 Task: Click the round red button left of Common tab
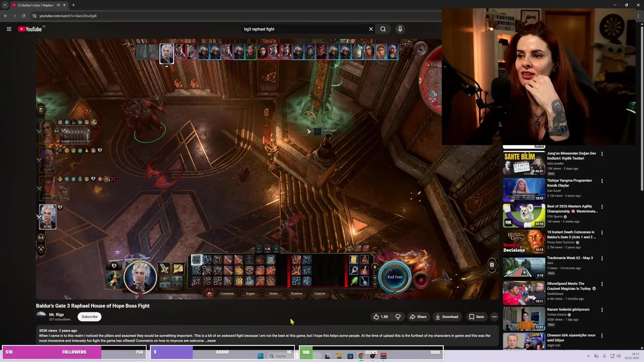point(210,294)
